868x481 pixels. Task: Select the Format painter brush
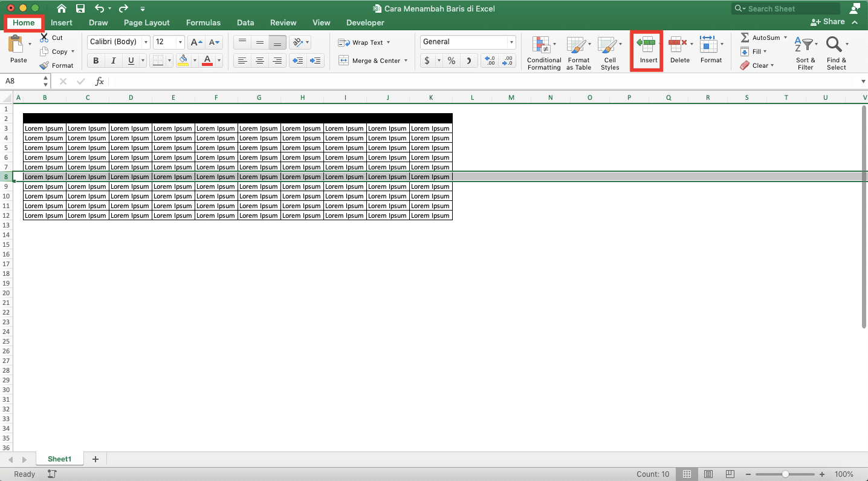44,65
